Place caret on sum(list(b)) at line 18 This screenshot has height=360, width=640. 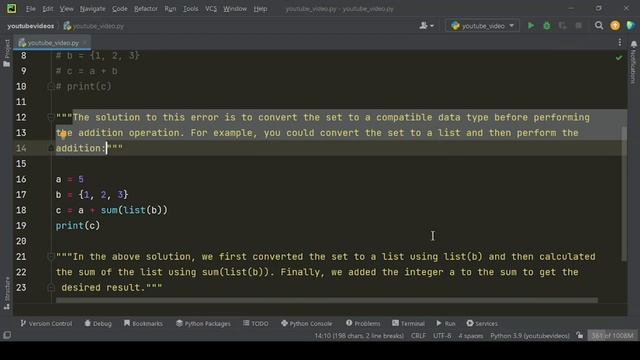click(134, 210)
